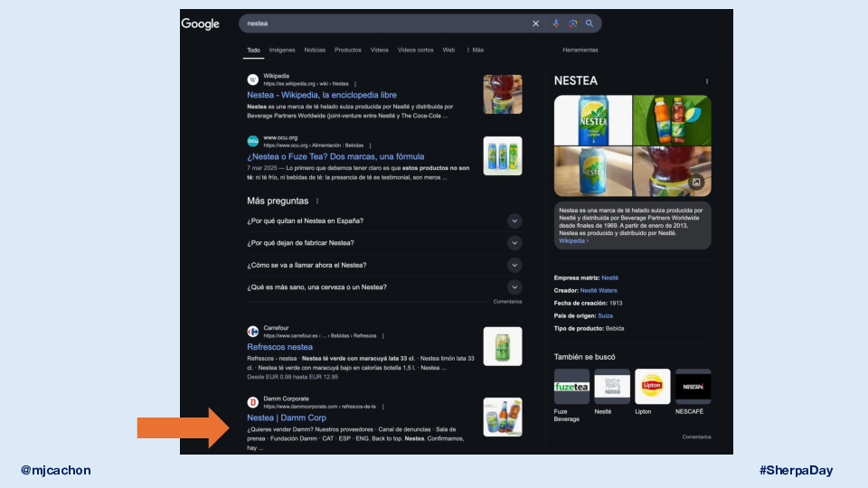Open Nestea blue can panel image
868x488 pixels.
[593, 120]
